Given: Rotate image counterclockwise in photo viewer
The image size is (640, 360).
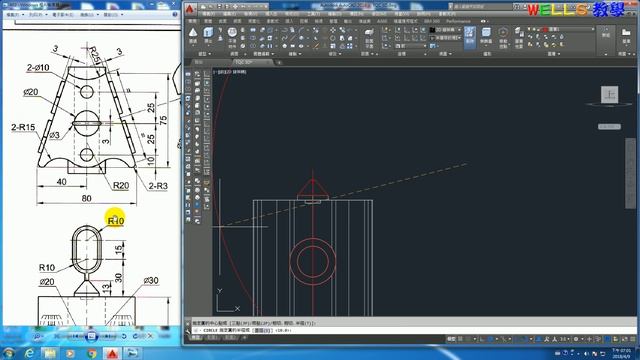Looking at the screenshot, I should [x=124, y=336].
